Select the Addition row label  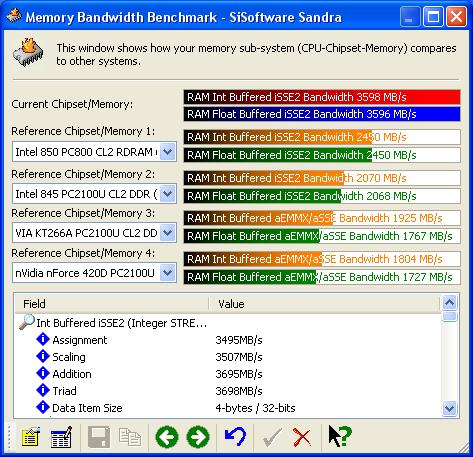click(x=72, y=374)
